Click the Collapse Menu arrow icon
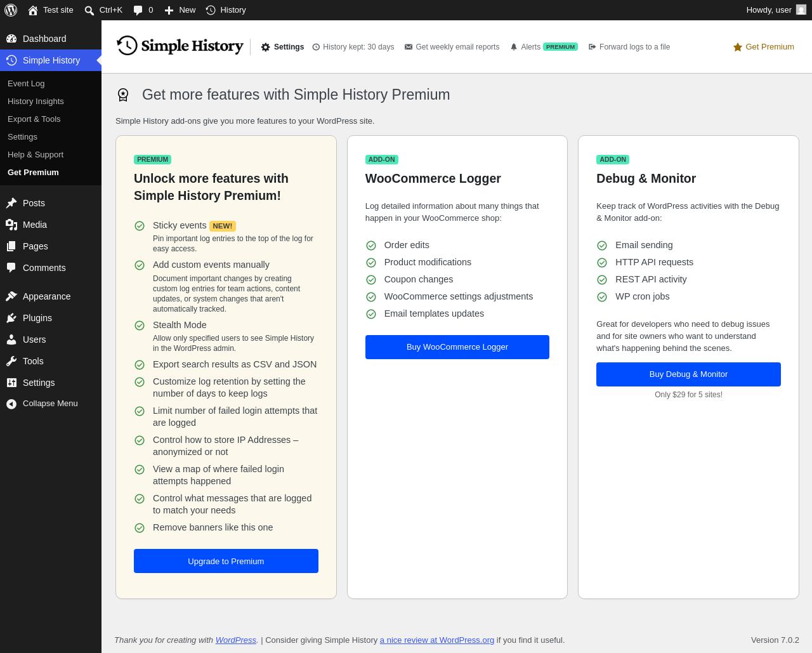Image resolution: width=812 pixels, height=653 pixels. click(x=11, y=404)
